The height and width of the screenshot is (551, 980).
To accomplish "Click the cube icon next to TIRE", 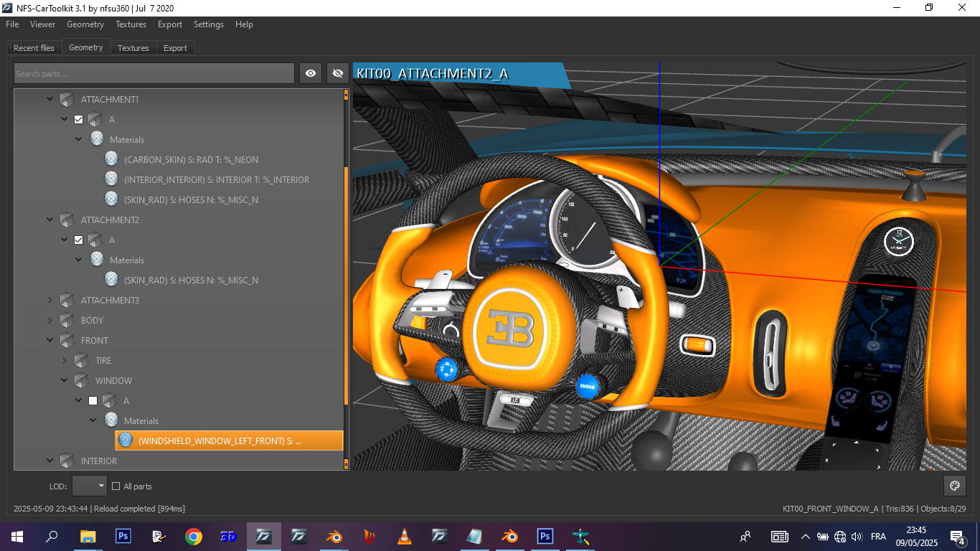I will coord(81,360).
